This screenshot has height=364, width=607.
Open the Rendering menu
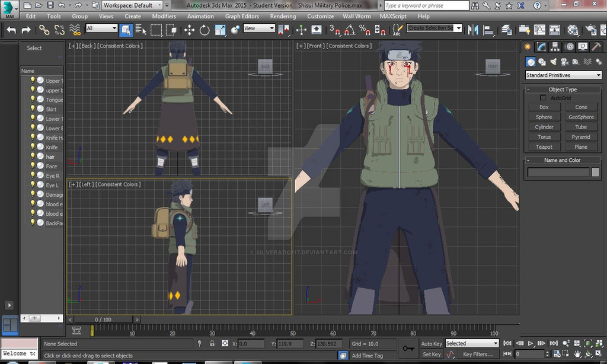tap(283, 16)
